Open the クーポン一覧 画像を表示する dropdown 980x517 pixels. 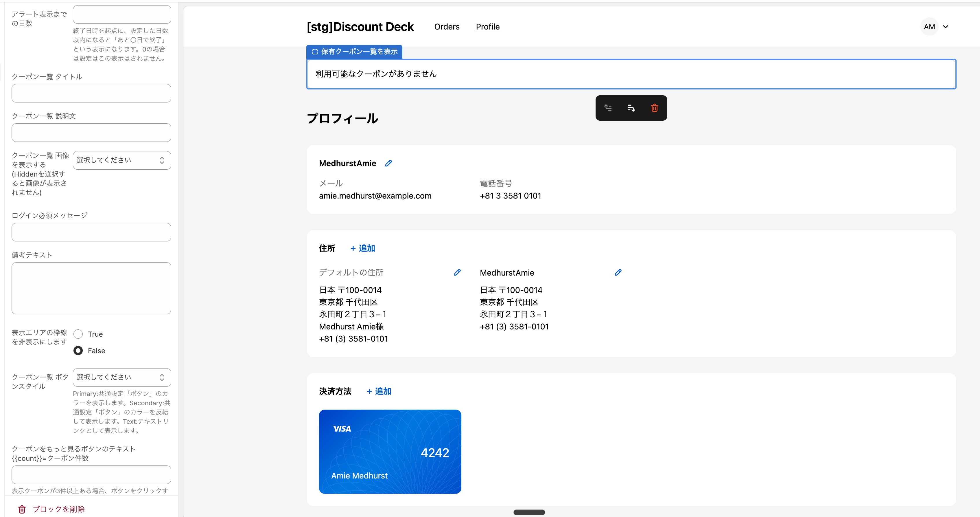click(x=122, y=160)
